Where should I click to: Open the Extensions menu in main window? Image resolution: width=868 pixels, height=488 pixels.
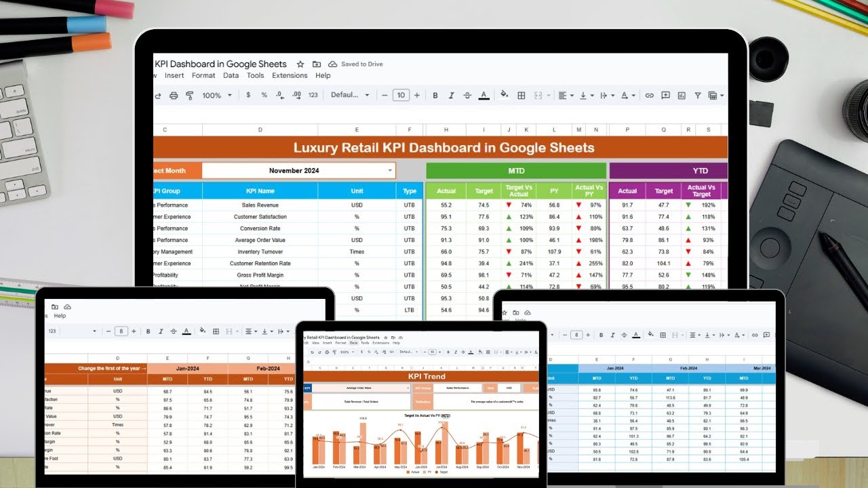[x=290, y=76]
